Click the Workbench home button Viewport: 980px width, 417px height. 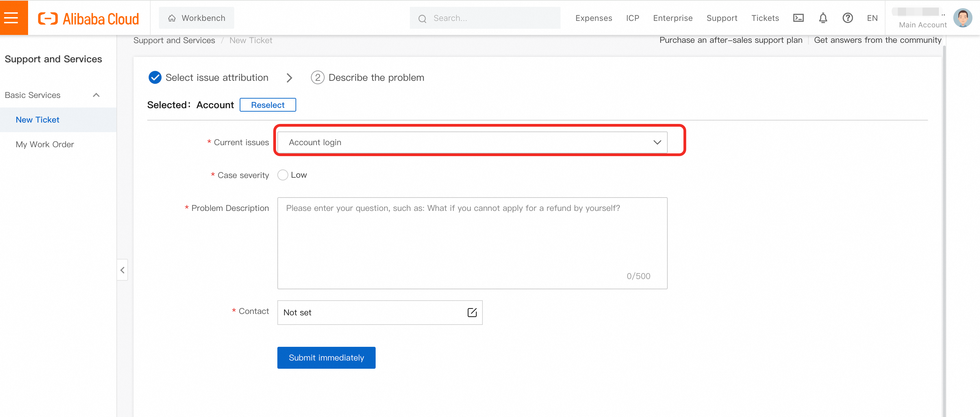196,18
